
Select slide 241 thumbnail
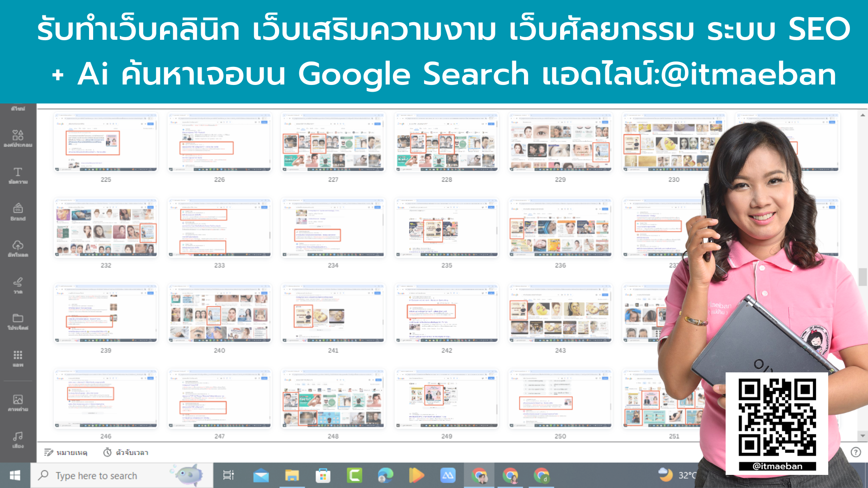pyautogui.click(x=333, y=313)
